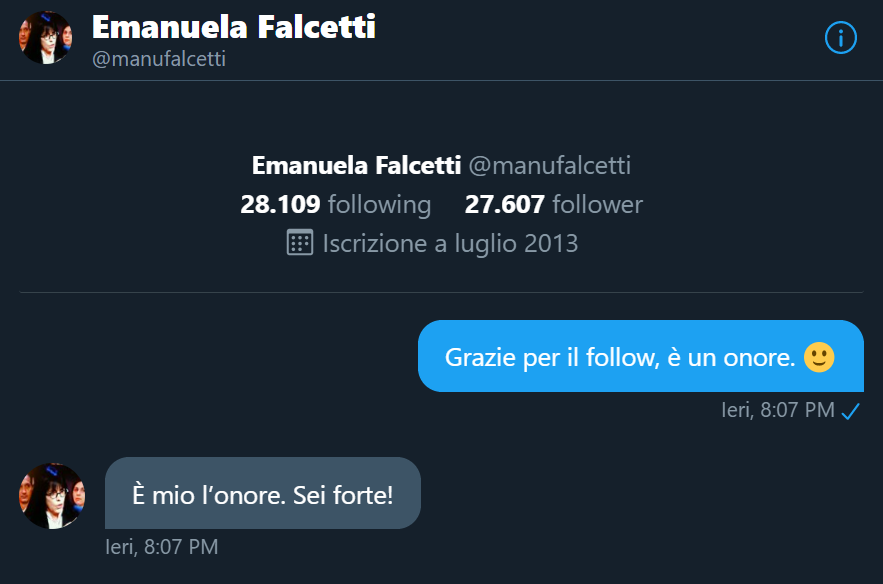Select the 'È mio l'onore. Sei forte!' bubble
Viewport: 883px width, 584px height.
click(x=263, y=493)
